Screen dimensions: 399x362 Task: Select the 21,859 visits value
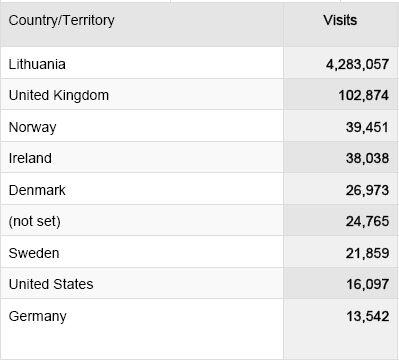point(367,253)
